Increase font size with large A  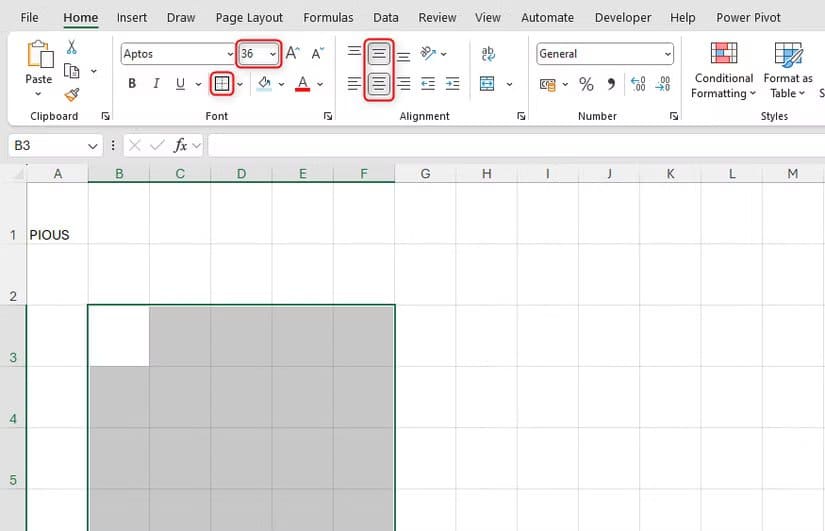coord(293,53)
